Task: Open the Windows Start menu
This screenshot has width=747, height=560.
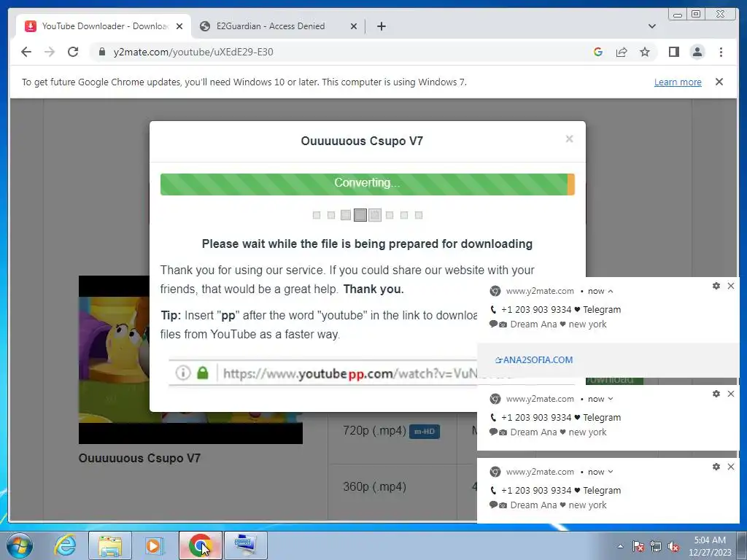Action: [19, 545]
